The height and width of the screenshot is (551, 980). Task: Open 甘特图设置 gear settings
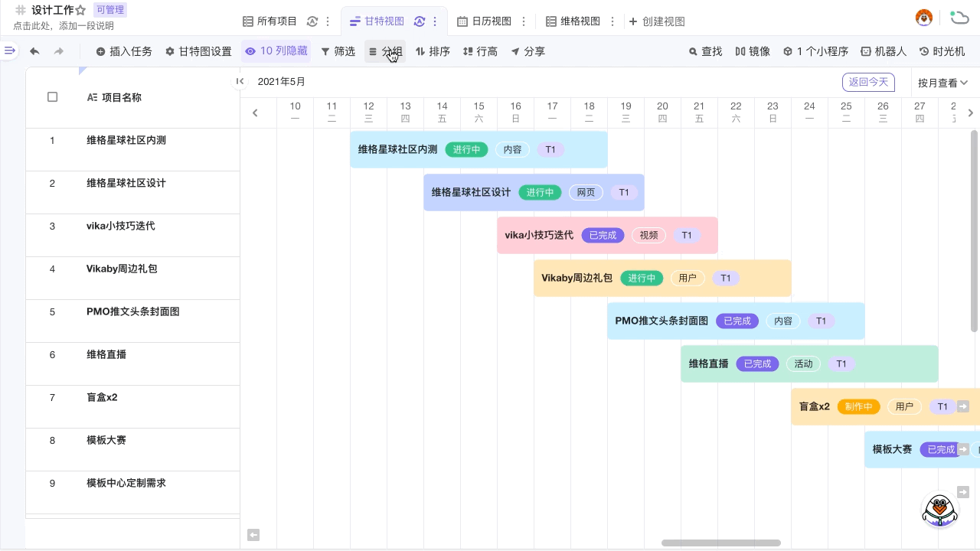click(x=198, y=51)
